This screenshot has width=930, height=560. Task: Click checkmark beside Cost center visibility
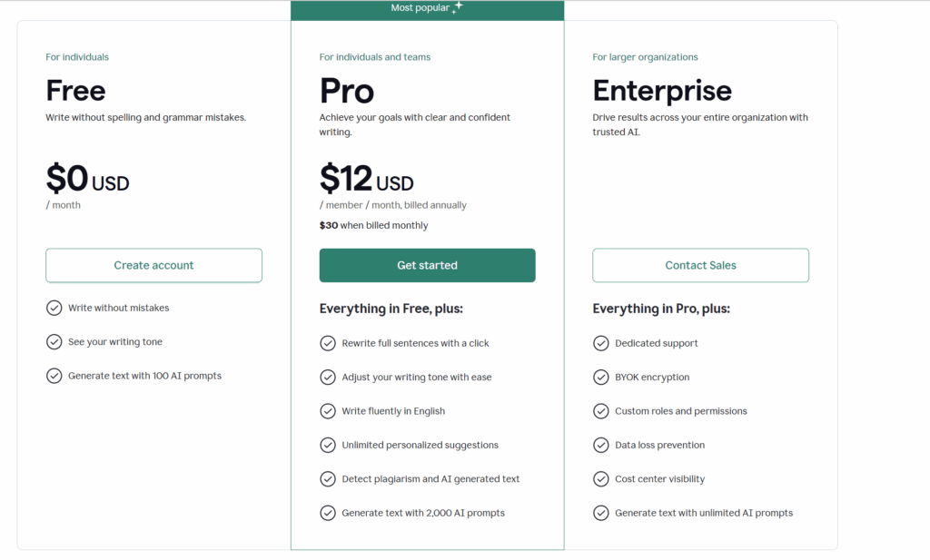(601, 479)
